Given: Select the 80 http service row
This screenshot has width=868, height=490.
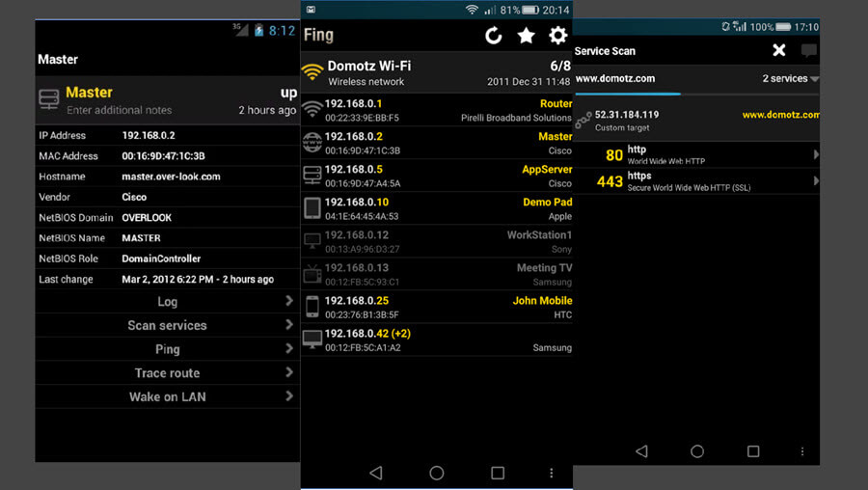Looking at the screenshot, I should 696,154.
